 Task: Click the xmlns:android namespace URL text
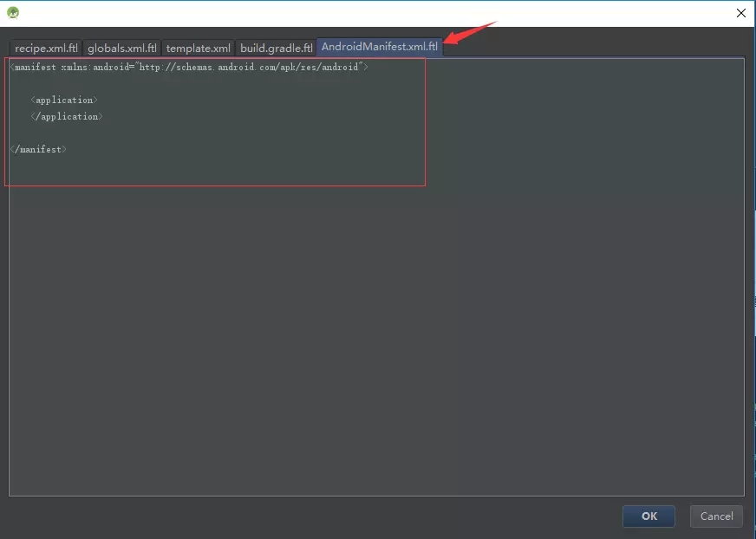tap(243, 67)
